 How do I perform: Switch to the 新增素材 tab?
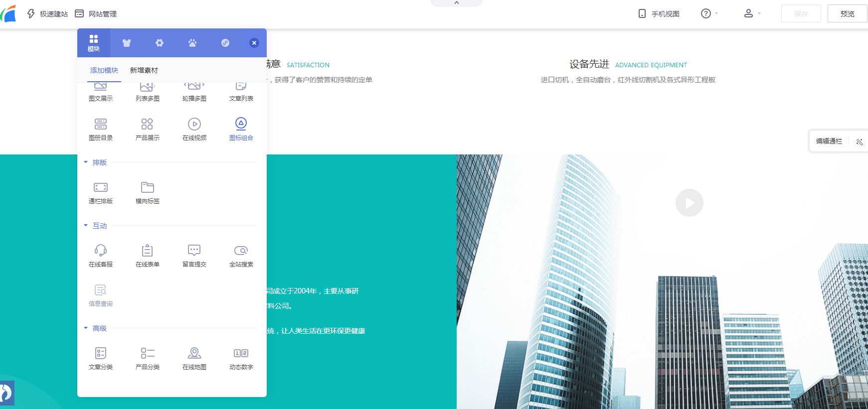click(x=144, y=70)
